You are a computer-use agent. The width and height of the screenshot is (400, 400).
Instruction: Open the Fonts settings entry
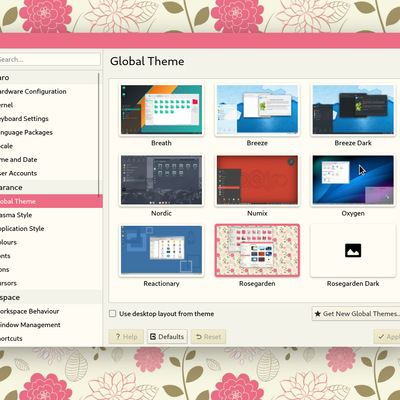click(x=51, y=256)
